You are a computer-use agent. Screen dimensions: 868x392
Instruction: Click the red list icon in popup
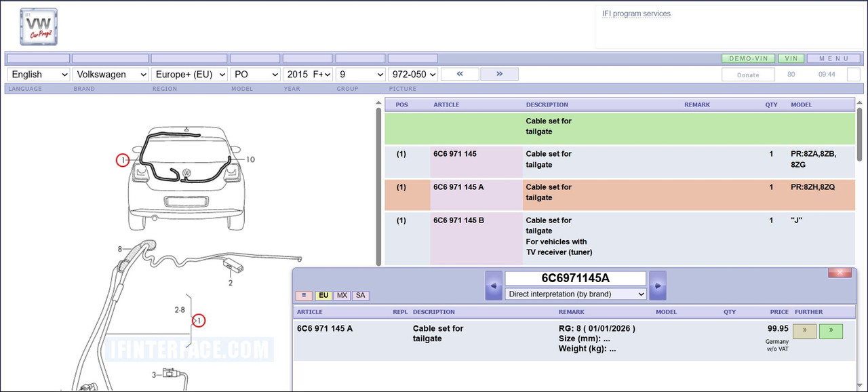pyautogui.click(x=304, y=296)
